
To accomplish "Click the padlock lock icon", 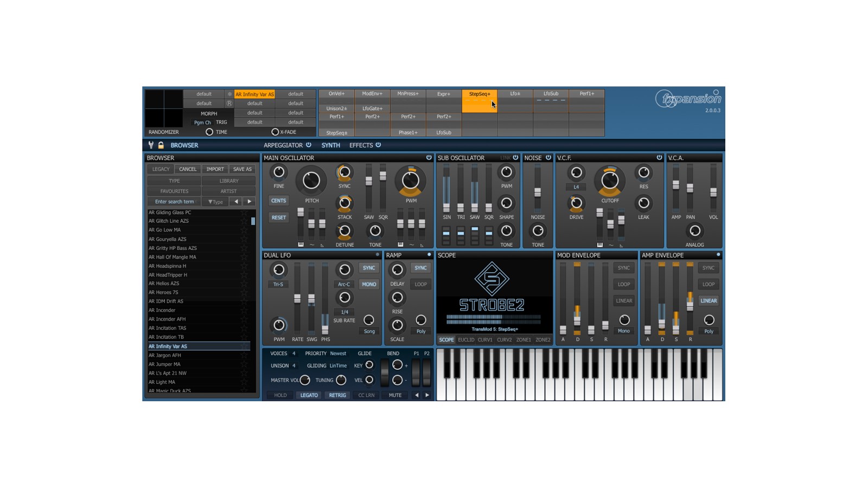I will (x=161, y=145).
